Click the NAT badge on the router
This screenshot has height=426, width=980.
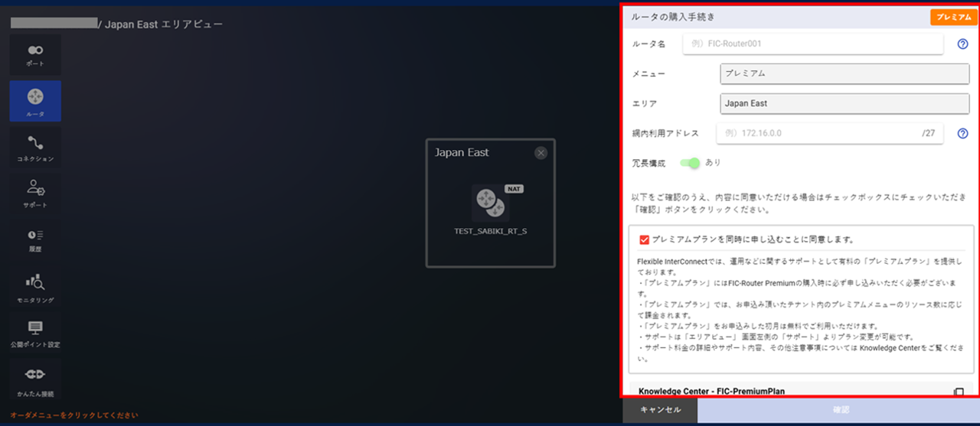click(x=514, y=188)
